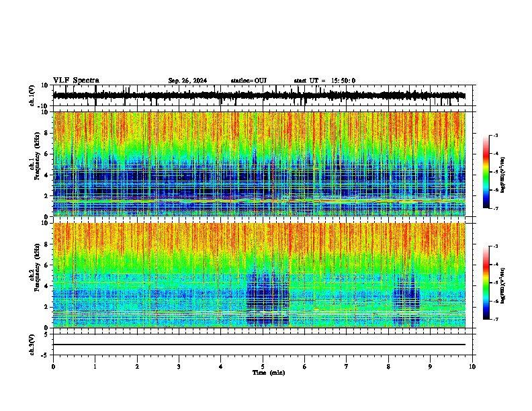
Task: Click time axis tick label 2
Action: [137, 367]
